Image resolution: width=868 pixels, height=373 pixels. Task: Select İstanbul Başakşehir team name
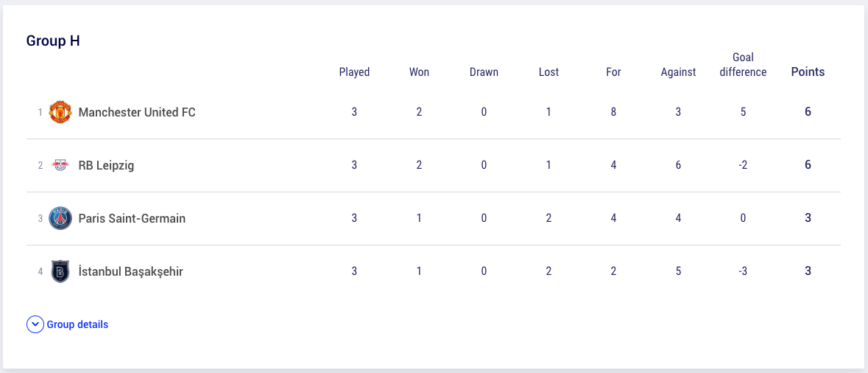(x=130, y=272)
